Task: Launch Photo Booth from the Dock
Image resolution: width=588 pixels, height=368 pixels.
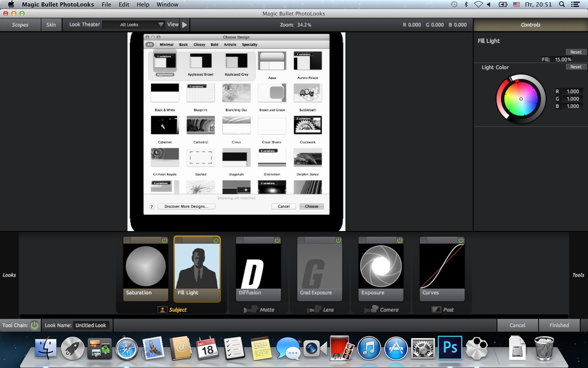Action: [x=342, y=348]
